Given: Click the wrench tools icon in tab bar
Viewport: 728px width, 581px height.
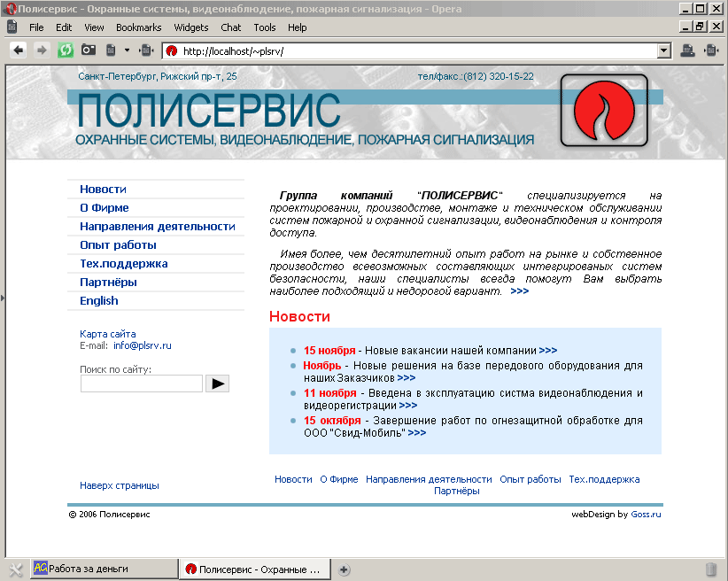Looking at the screenshot, I should (x=15, y=569).
